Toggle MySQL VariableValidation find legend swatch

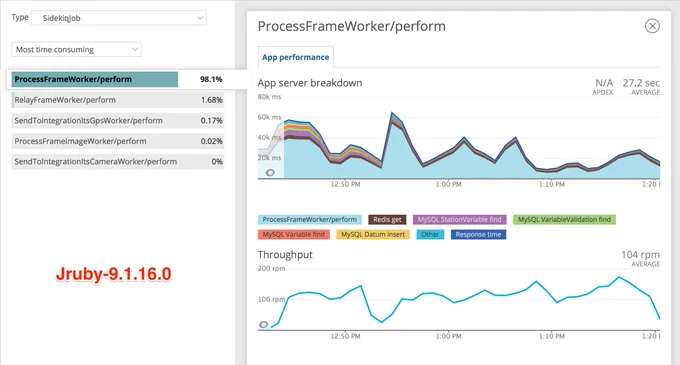pyautogui.click(x=564, y=219)
